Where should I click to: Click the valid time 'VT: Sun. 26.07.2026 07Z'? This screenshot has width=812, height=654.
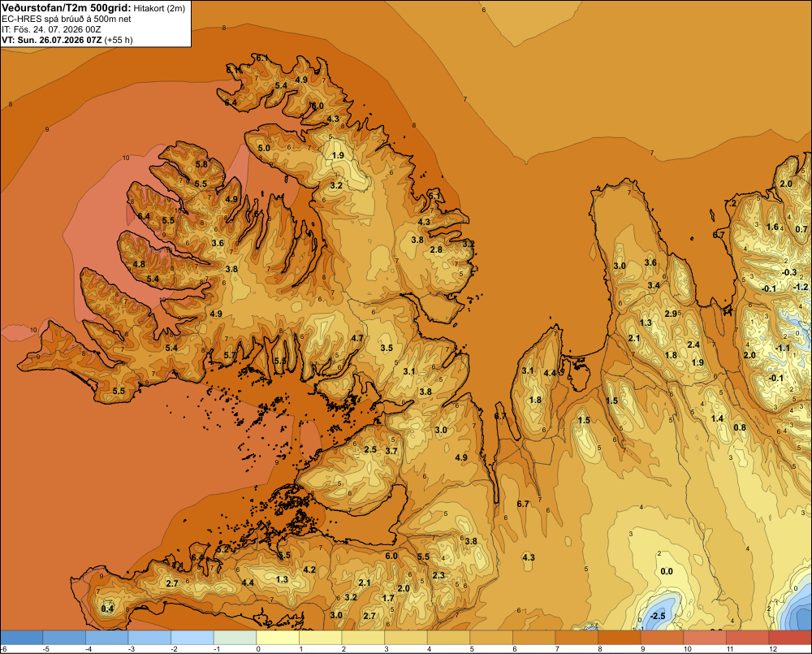coord(52,40)
